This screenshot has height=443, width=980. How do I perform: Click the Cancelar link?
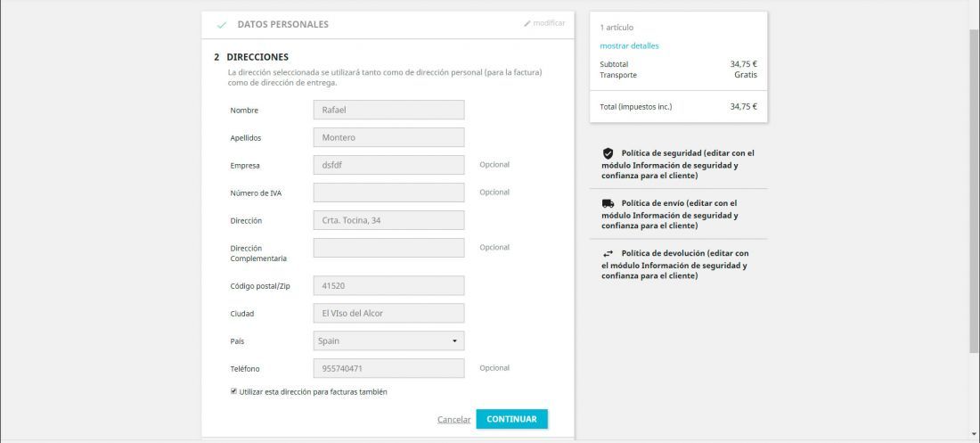pos(453,420)
